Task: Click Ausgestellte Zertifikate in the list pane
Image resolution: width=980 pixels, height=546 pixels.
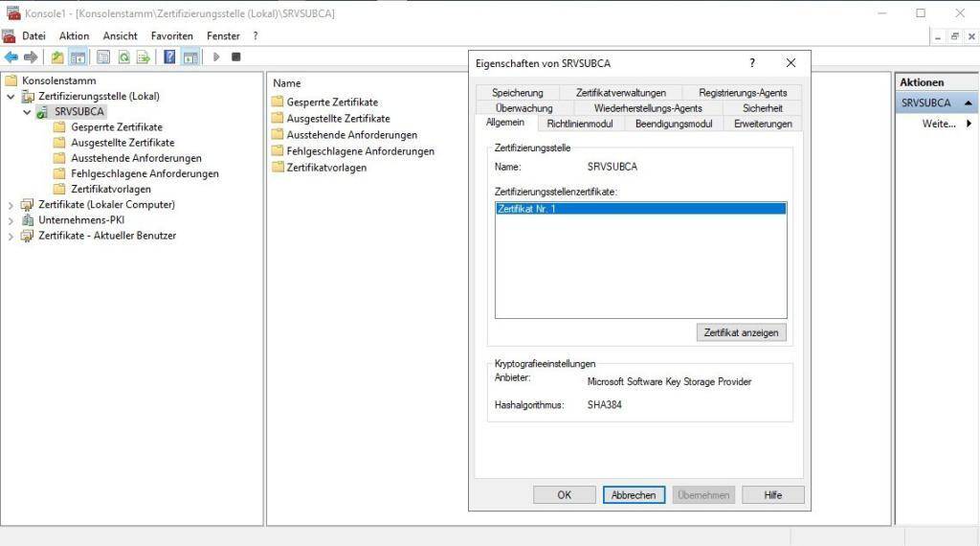Action: [x=338, y=118]
